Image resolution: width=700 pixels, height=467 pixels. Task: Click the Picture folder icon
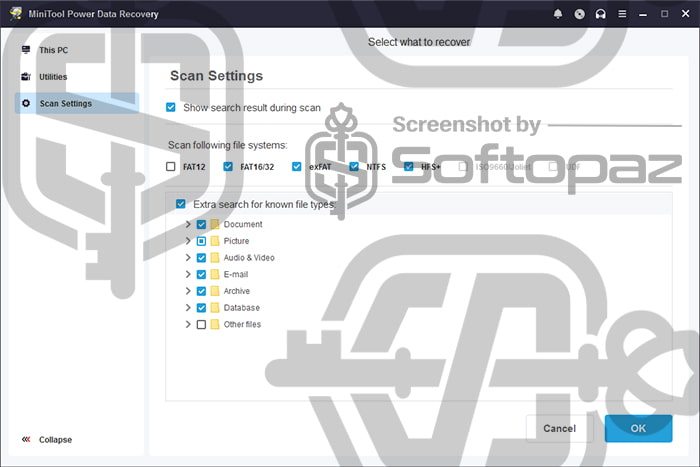pyautogui.click(x=215, y=241)
